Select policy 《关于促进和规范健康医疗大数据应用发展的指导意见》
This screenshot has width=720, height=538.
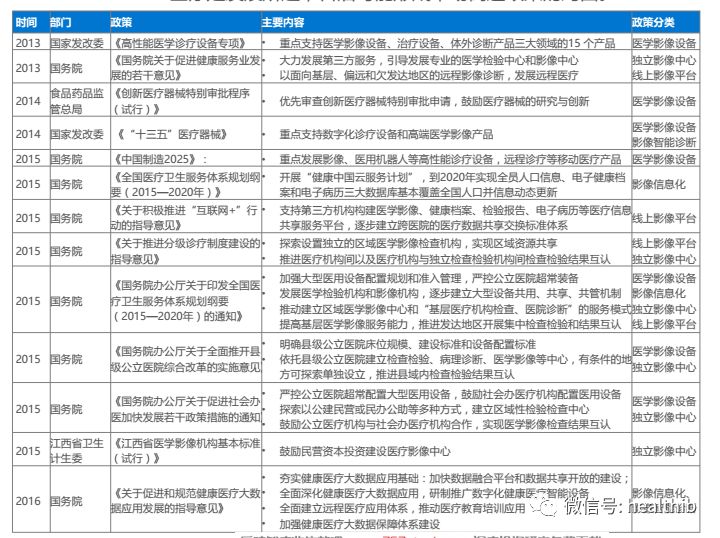coord(186,500)
